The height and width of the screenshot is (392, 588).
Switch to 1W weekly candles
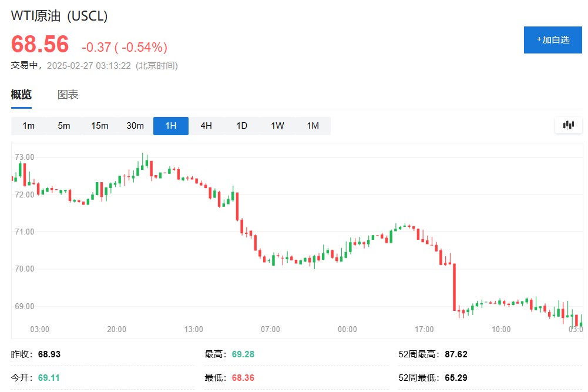coord(277,126)
